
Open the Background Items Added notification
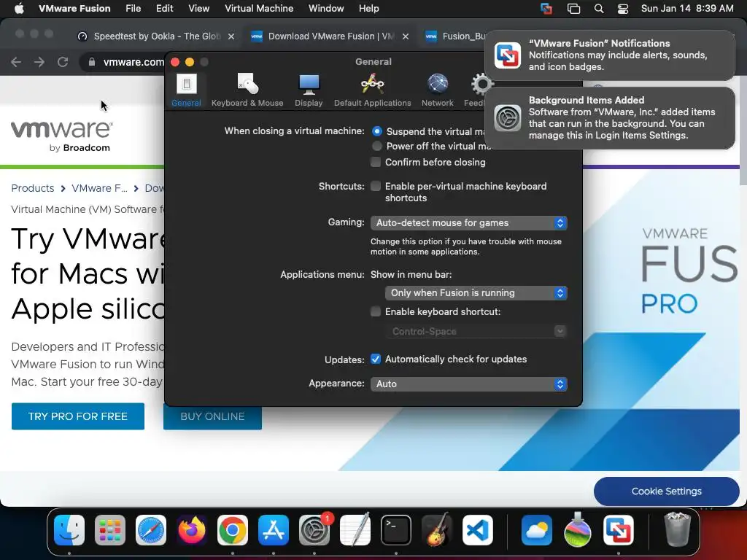pos(610,117)
